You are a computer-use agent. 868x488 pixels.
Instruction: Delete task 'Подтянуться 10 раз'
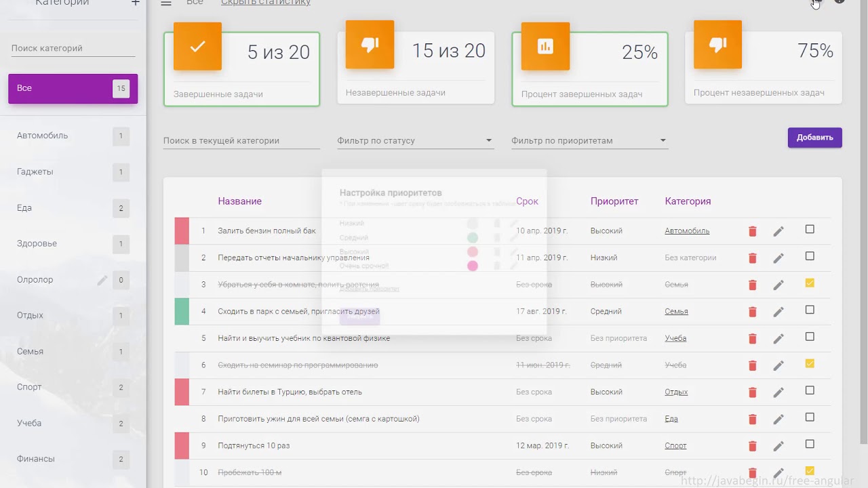(752, 446)
